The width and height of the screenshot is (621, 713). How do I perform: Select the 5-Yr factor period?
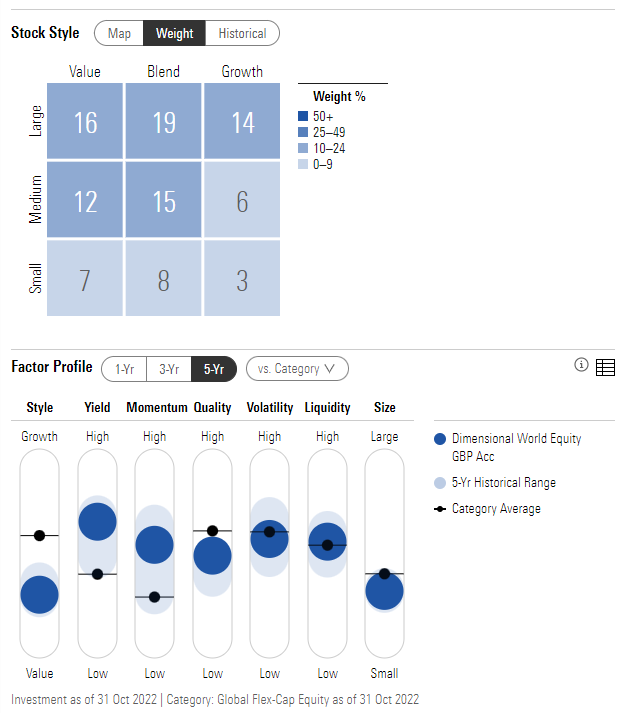[x=214, y=369]
